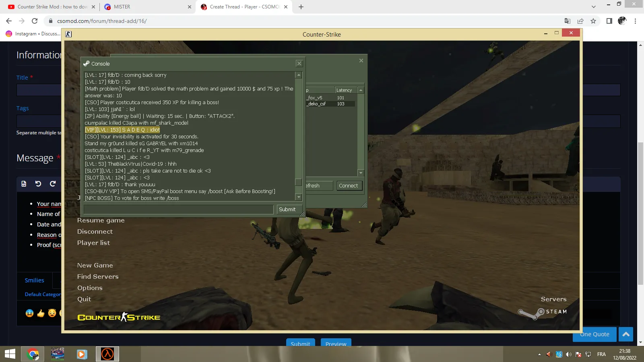Open Chrome tab search dropdown arrow
Screen dimensions: 644x362
(593, 7)
